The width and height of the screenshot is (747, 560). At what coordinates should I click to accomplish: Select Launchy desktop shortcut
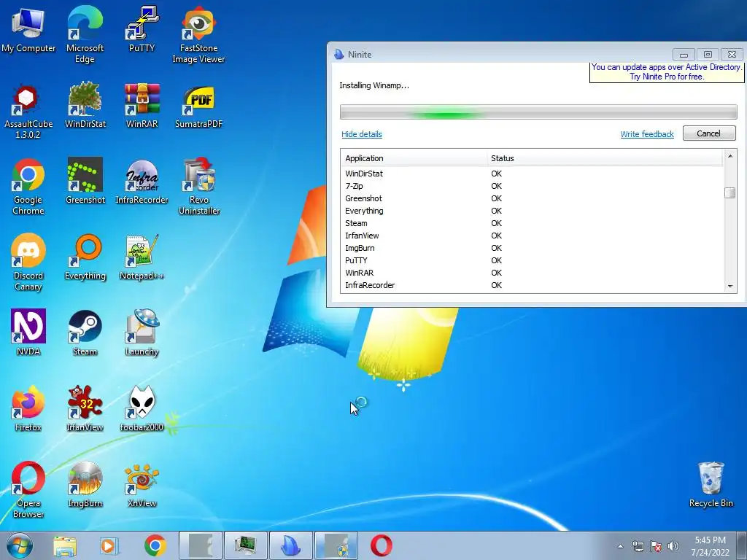click(x=142, y=332)
